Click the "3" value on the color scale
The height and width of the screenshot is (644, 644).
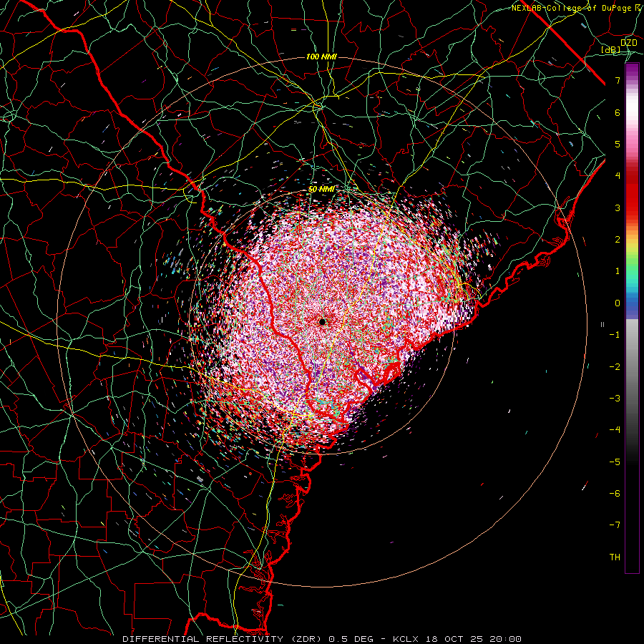click(618, 208)
